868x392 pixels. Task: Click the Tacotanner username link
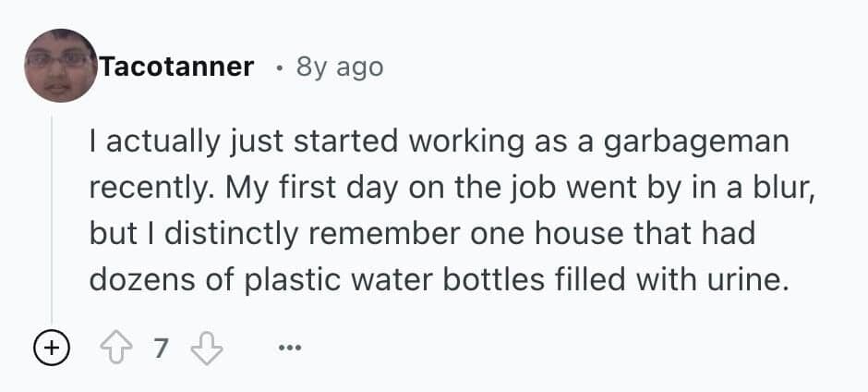pos(176,67)
